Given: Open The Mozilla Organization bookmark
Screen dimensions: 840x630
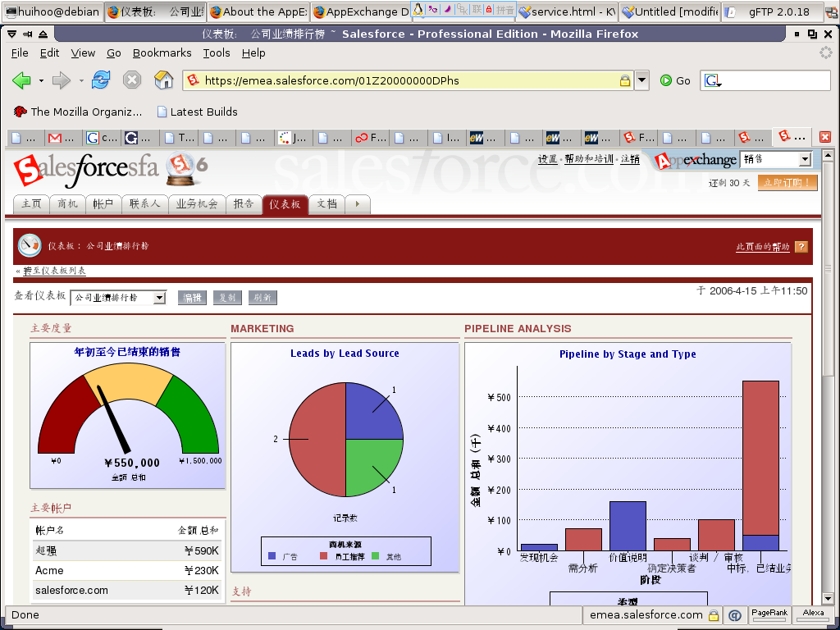Looking at the screenshot, I should (78, 112).
